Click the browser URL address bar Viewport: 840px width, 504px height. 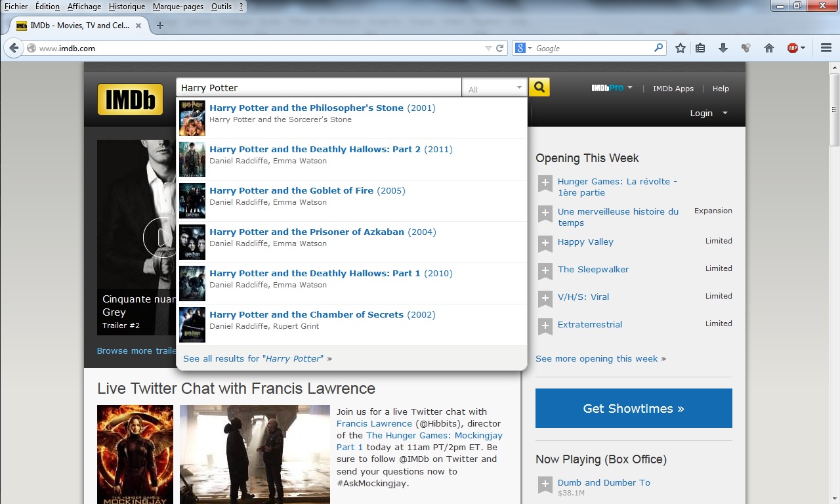[259, 48]
